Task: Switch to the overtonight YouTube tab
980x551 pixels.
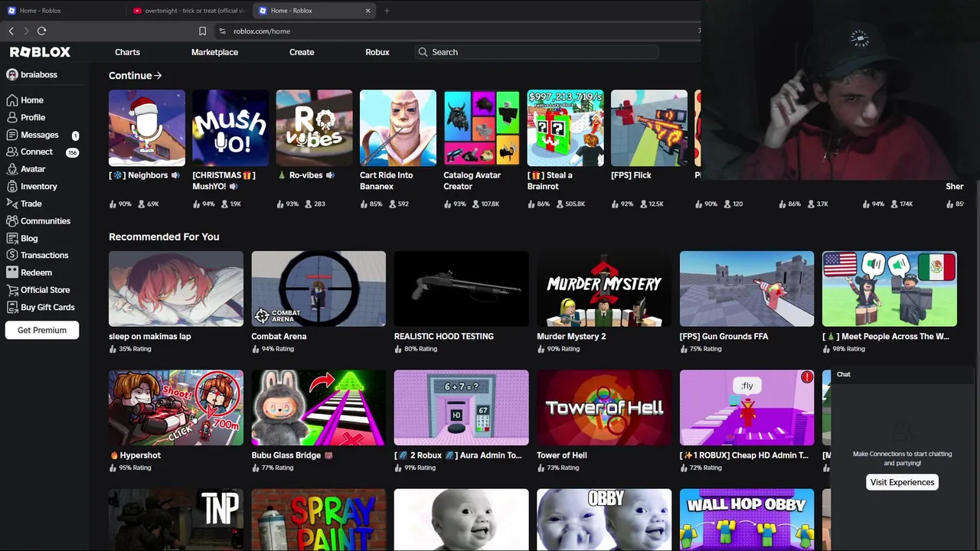Action: (x=188, y=11)
